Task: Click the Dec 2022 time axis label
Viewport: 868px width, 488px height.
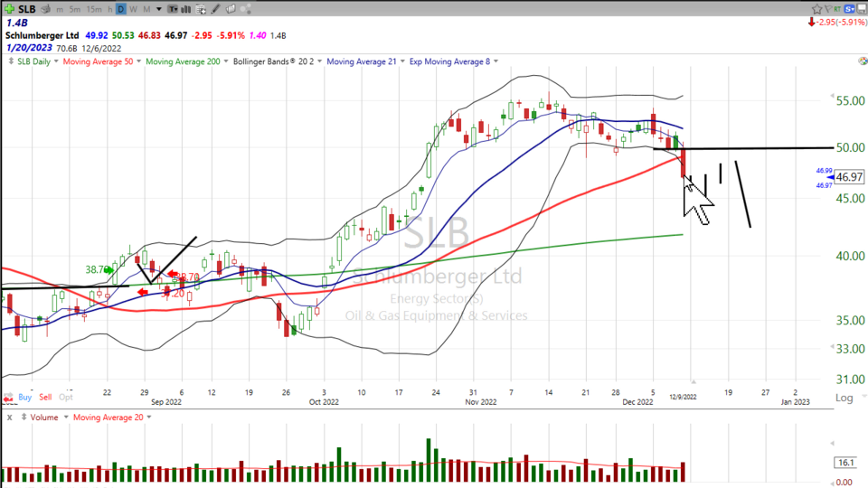Action: coord(637,401)
